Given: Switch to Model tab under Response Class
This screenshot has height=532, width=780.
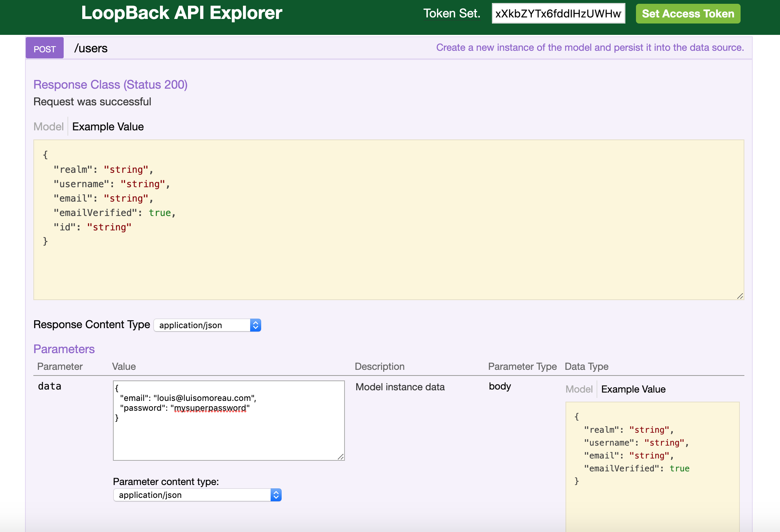Looking at the screenshot, I should [49, 127].
